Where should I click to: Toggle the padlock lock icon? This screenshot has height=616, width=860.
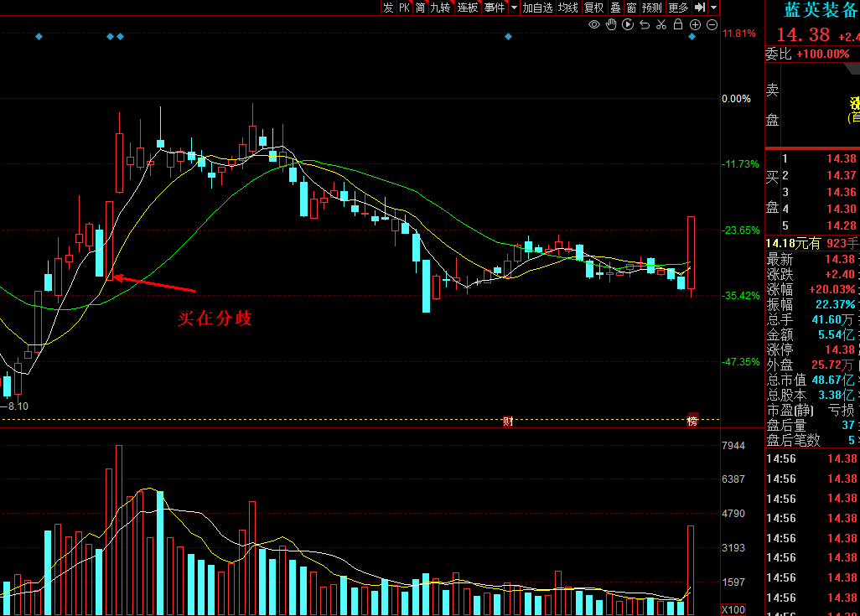pos(678,25)
